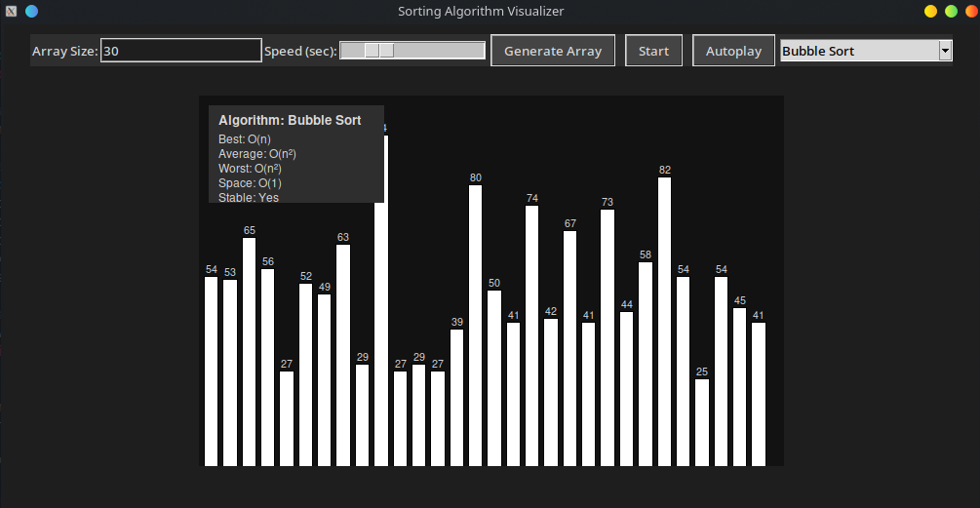The width and height of the screenshot is (980, 508).
Task: Click the bar label "74"
Action: click(x=531, y=198)
